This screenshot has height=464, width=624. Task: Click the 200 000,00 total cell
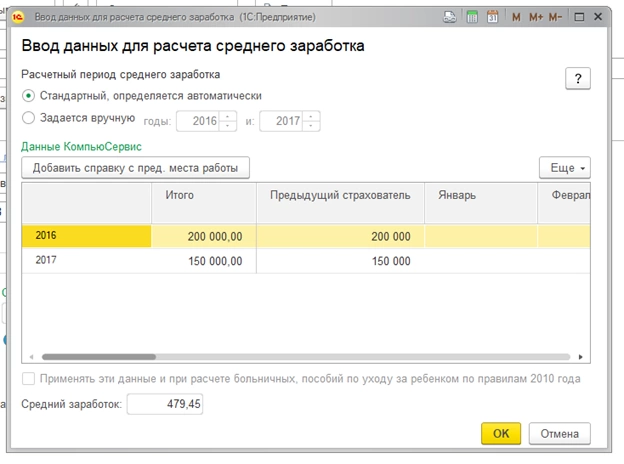click(x=204, y=236)
